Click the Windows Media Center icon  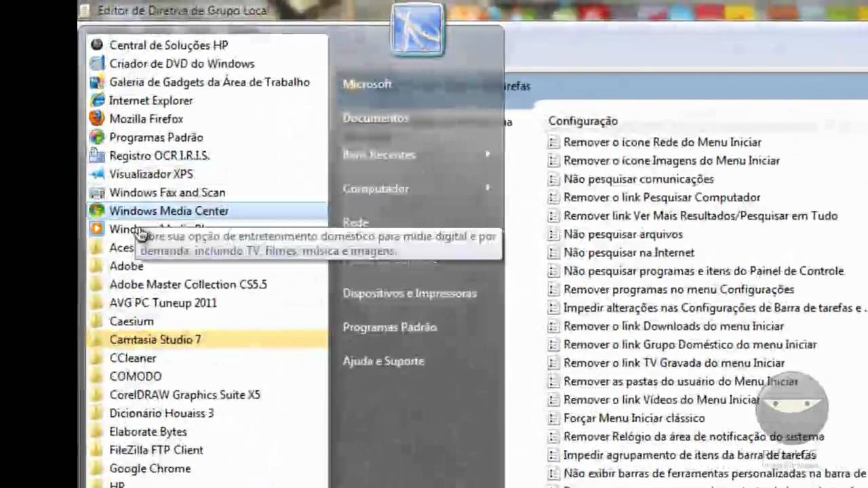point(97,210)
